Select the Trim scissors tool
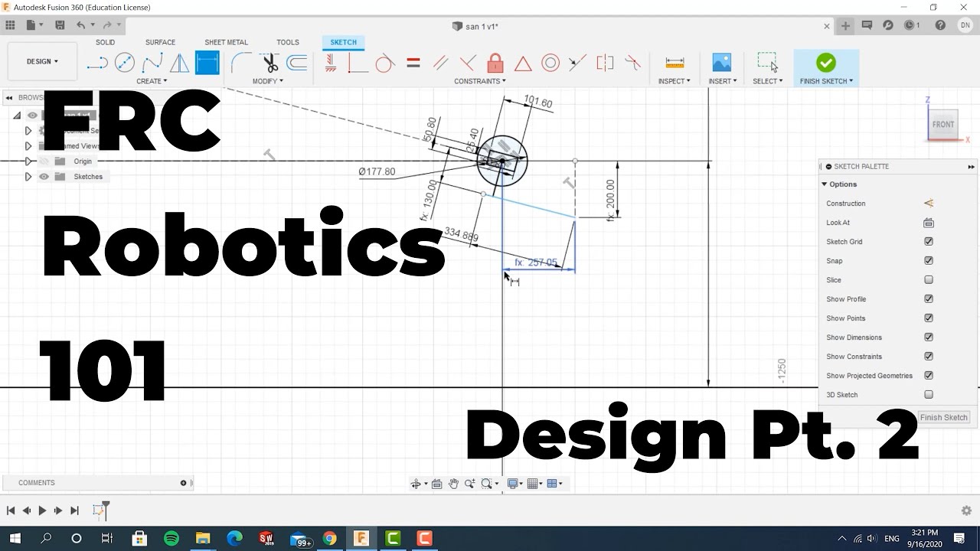Viewport: 980px width, 551px height. [269, 63]
